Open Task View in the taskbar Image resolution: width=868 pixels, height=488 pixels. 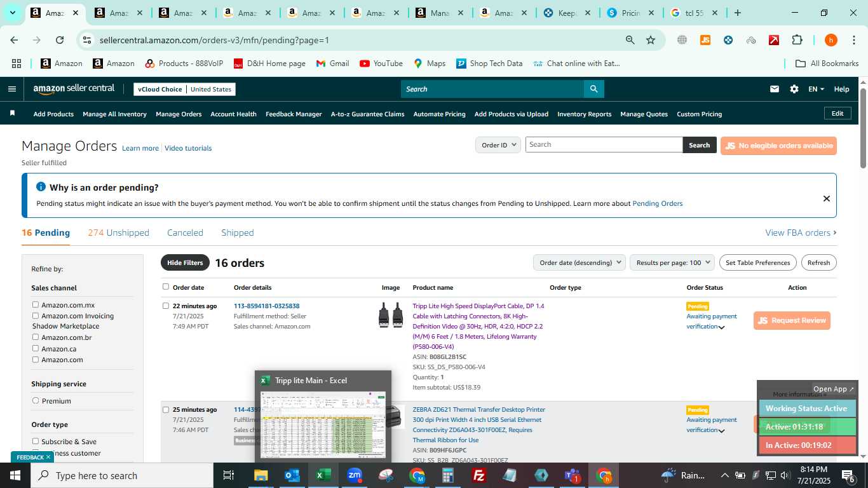[229, 475]
